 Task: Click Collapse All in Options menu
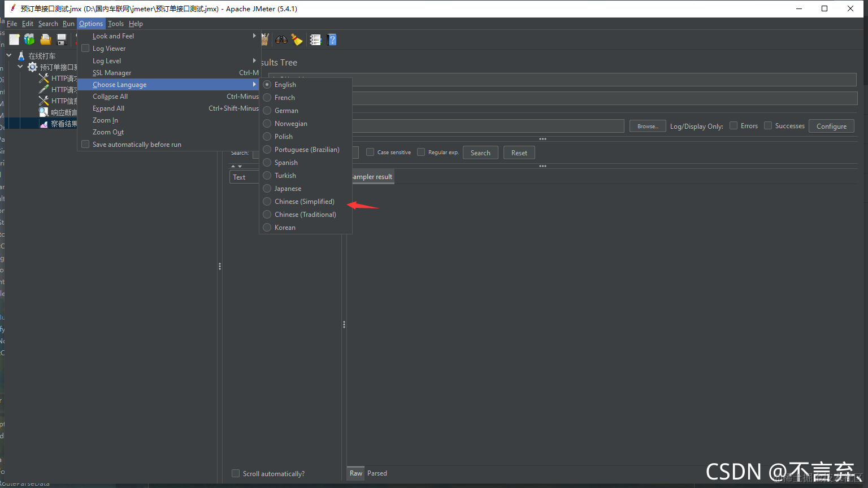pos(169,97)
